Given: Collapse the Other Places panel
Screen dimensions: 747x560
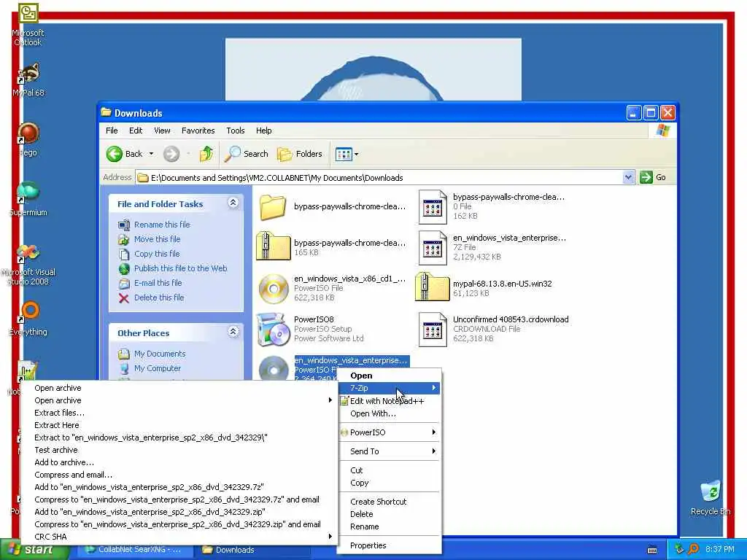Looking at the screenshot, I should pyautogui.click(x=233, y=332).
